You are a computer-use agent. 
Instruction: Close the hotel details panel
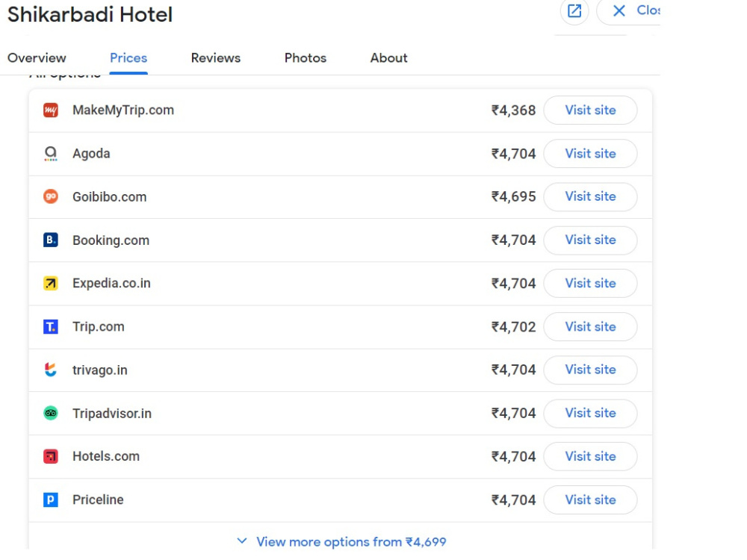(629, 10)
